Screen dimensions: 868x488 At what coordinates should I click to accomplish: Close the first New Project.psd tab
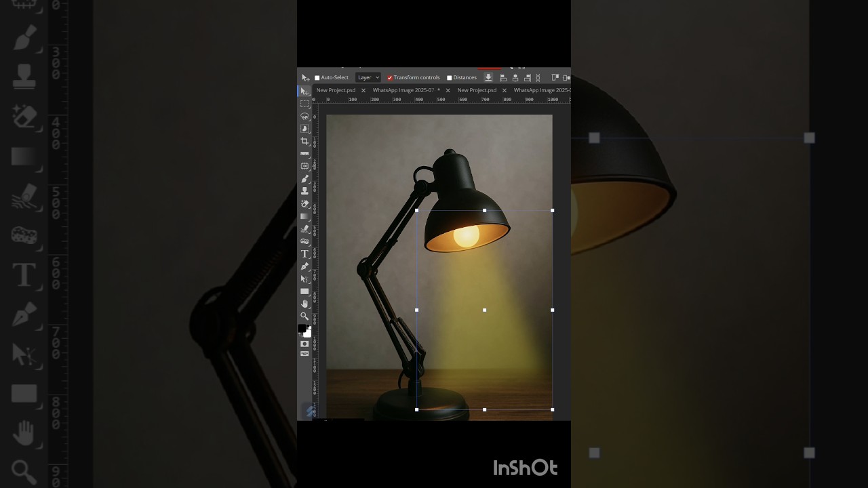363,90
